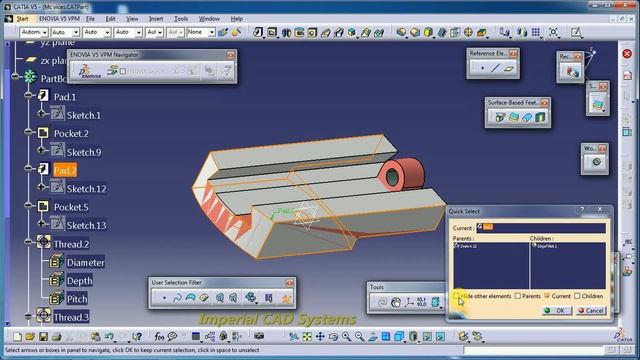
Task: Click the Volume filter in User Selection Filter
Action: [204, 298]
